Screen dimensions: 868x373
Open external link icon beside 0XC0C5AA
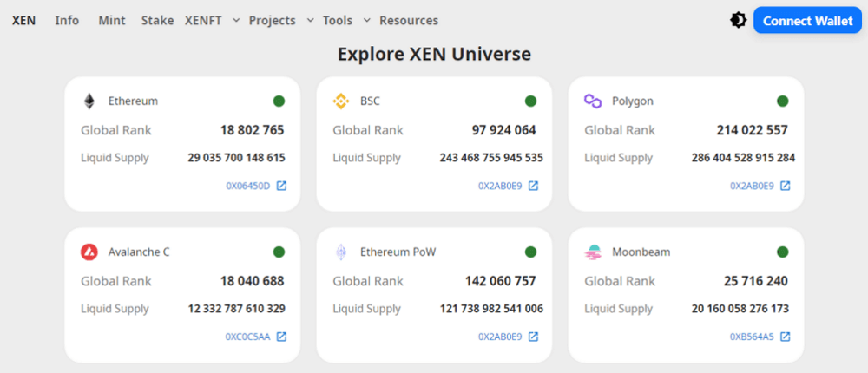coord(281,336)
